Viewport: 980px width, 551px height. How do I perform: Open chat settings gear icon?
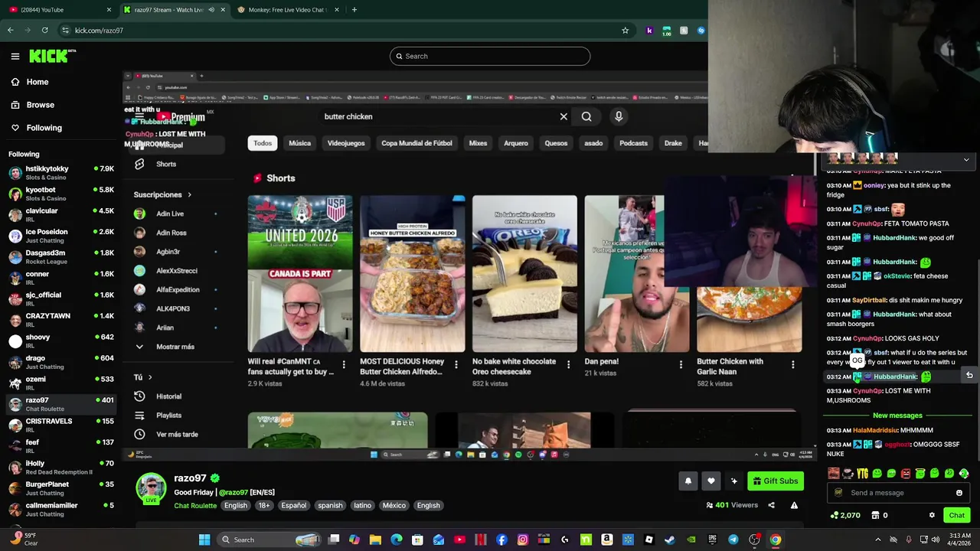click(x=932, y=515)
